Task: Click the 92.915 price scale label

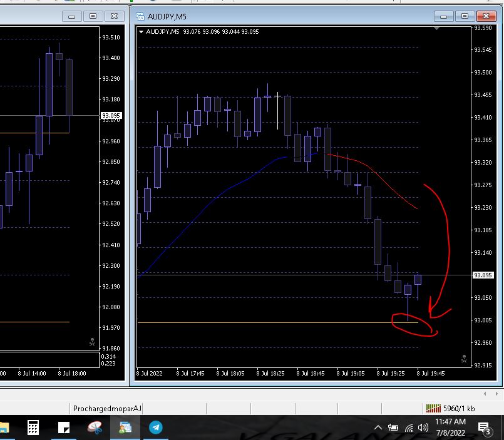Action: tap(483, 365)
